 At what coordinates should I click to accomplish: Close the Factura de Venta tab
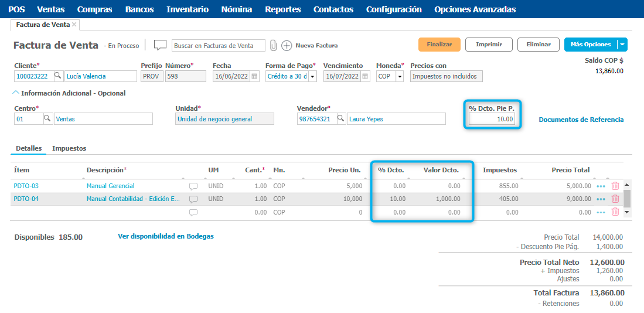tap(74, 25)
